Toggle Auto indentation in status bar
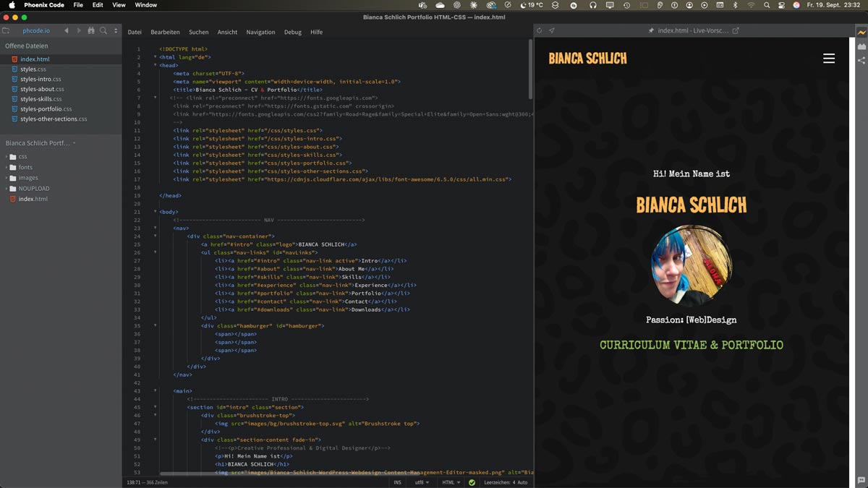 pos(522,482)
